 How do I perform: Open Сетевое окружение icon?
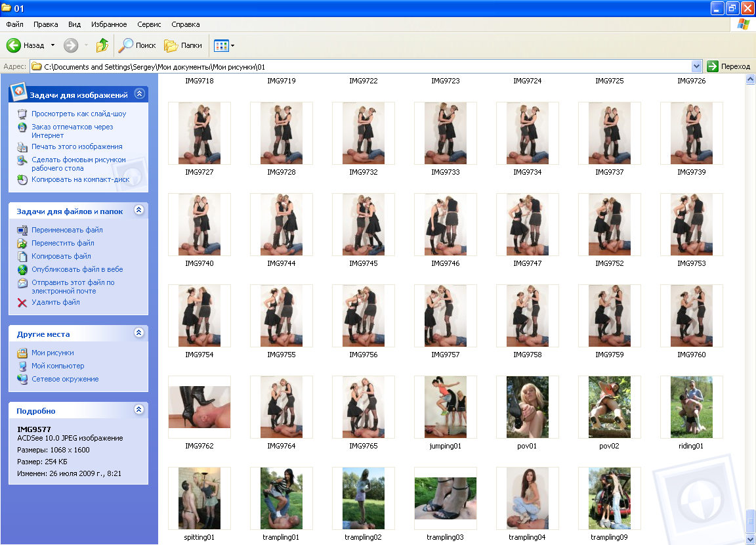coord(22,379)
